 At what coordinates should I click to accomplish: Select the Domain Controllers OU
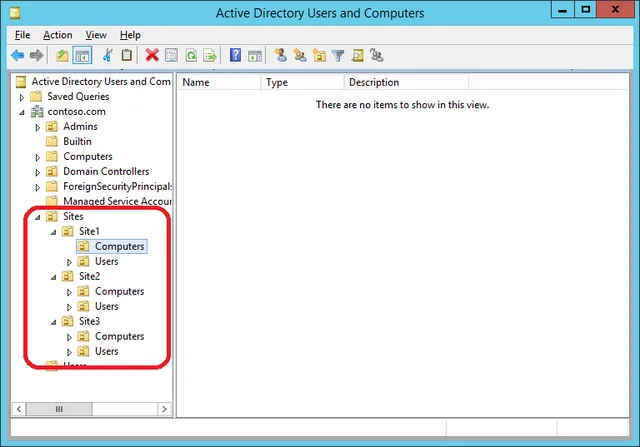(x=106, y=171)
